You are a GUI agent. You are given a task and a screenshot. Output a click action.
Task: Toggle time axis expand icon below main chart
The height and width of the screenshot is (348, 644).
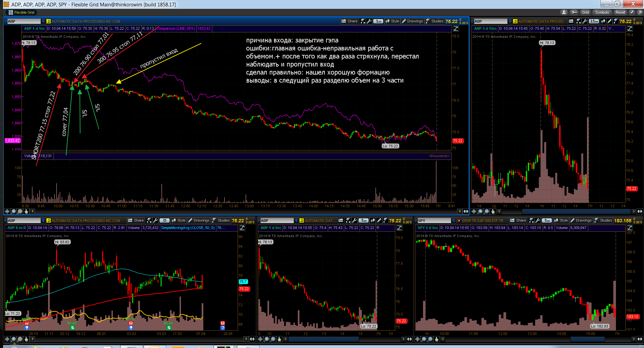coord(466,211)
